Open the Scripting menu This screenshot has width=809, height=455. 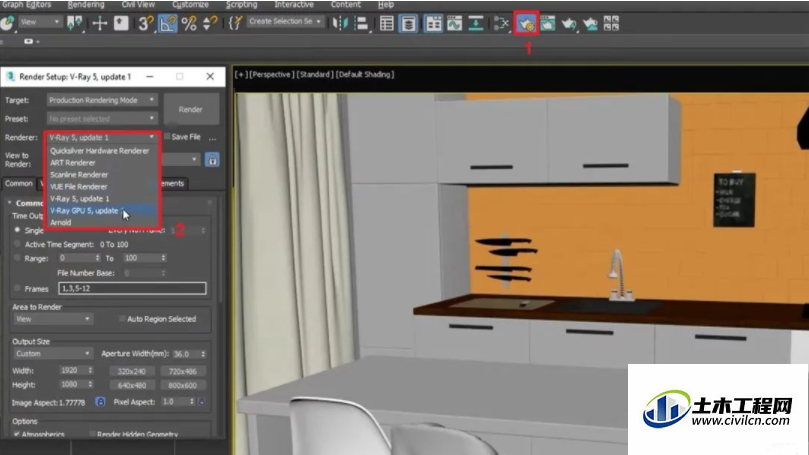pyautogui.click(x=241, y=5)
